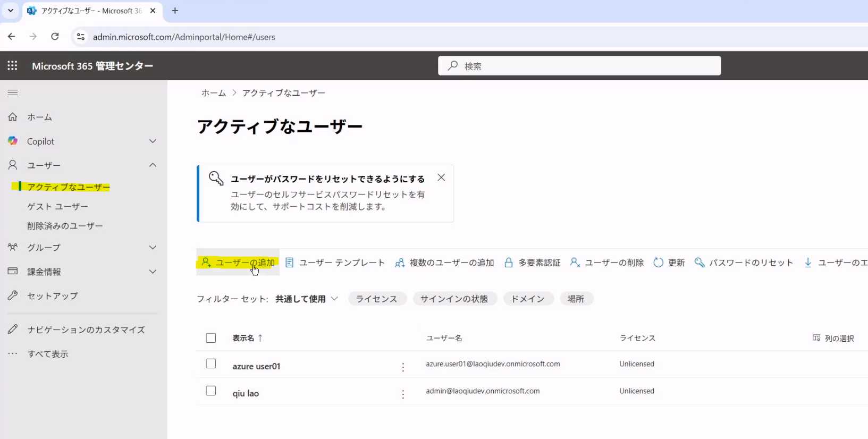Open the app launcher waffle icon
Screen dimensions: 868x439
12,66
